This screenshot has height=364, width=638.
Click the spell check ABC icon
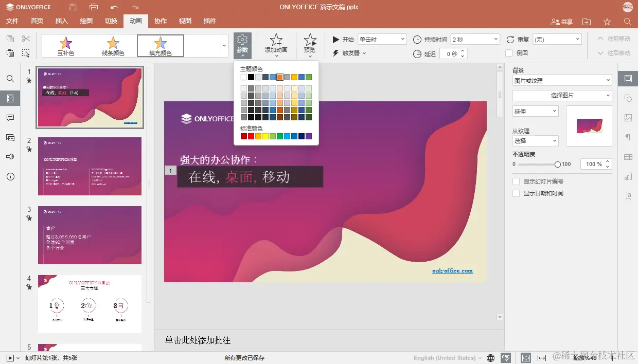pyautogui.click(x=506, y=358)
